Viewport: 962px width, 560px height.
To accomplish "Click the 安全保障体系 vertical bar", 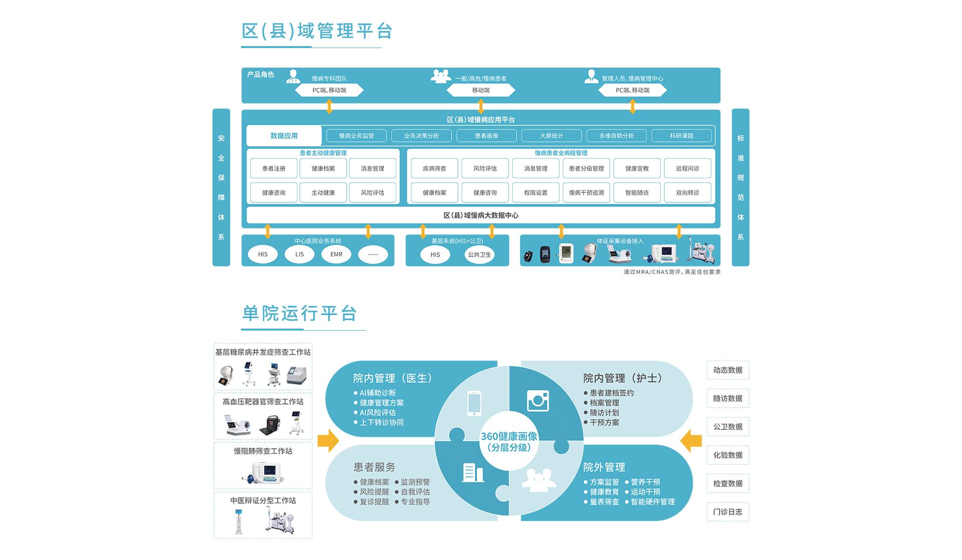I will [x=221, y=187].
